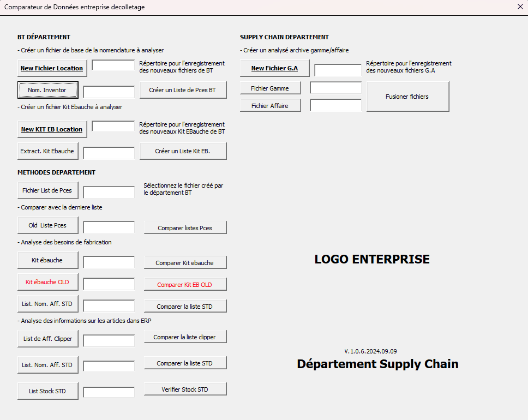The height and width of the screenshot is (420, 528).
Task: Open Fichier List de Pces selector
Action: coord(47,190)
